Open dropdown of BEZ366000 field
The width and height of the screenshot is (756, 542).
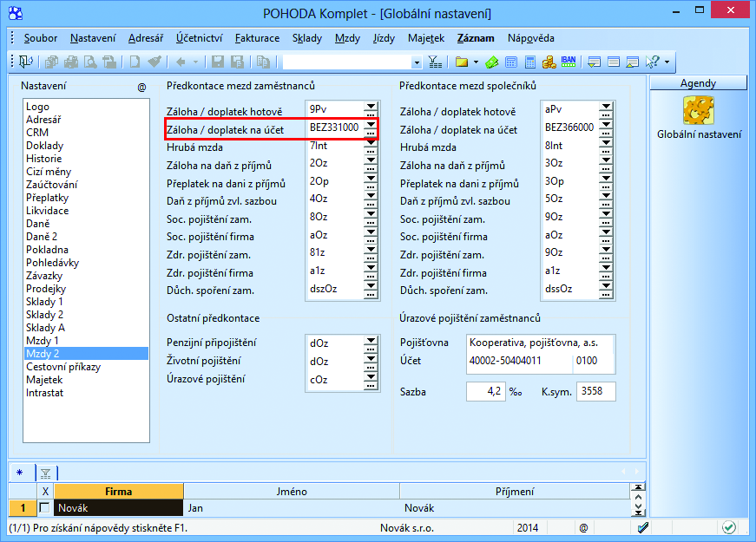click(x=606, y=124)
